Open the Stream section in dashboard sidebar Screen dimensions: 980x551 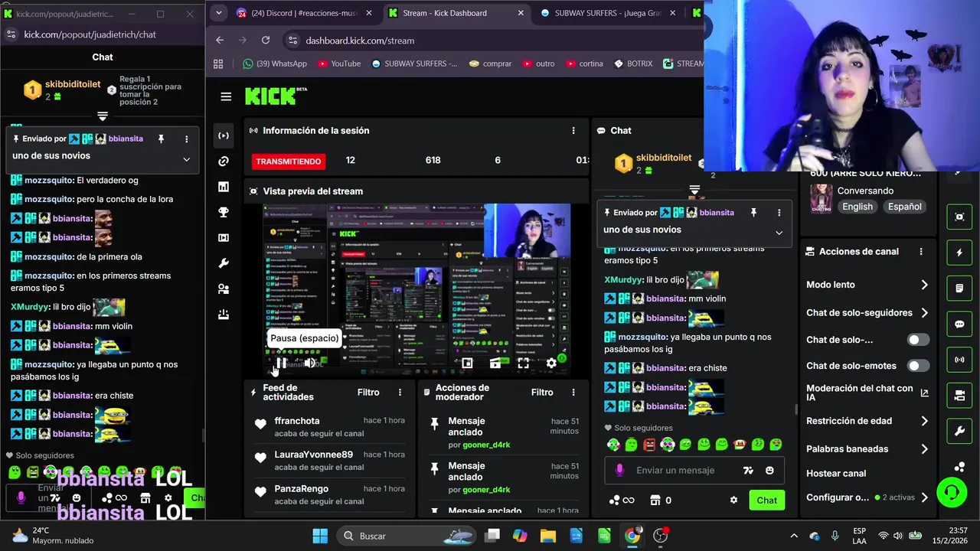[x=224, y=135]
